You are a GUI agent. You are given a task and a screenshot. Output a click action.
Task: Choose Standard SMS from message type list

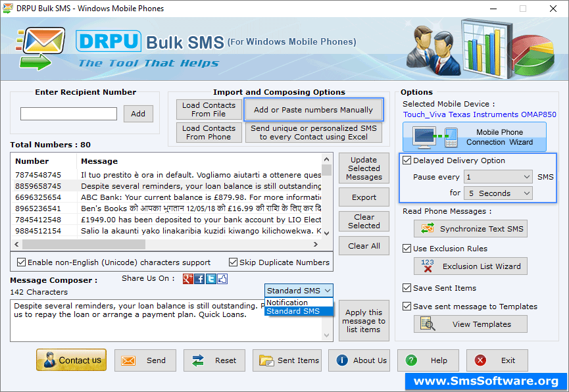tap(299, 311)
